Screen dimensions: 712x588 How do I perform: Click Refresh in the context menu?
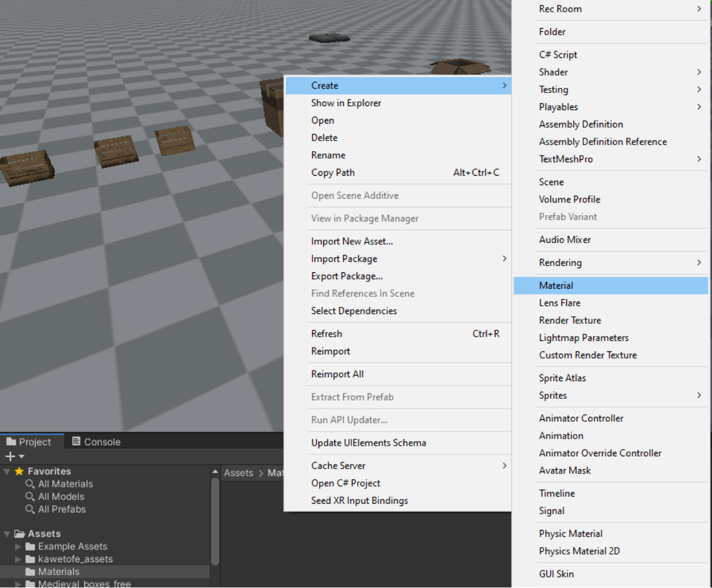click(326, 333)
